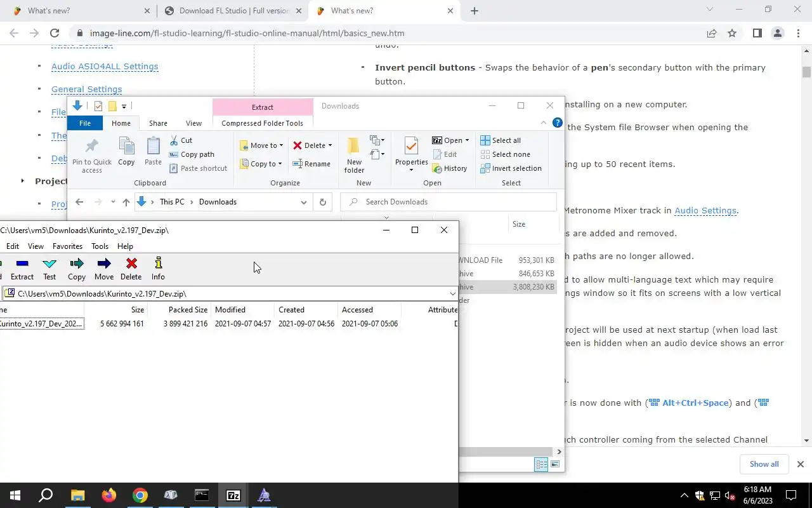Click Select all in Explorer ribbon
This screenshot has width=812, height=508.
501,140
